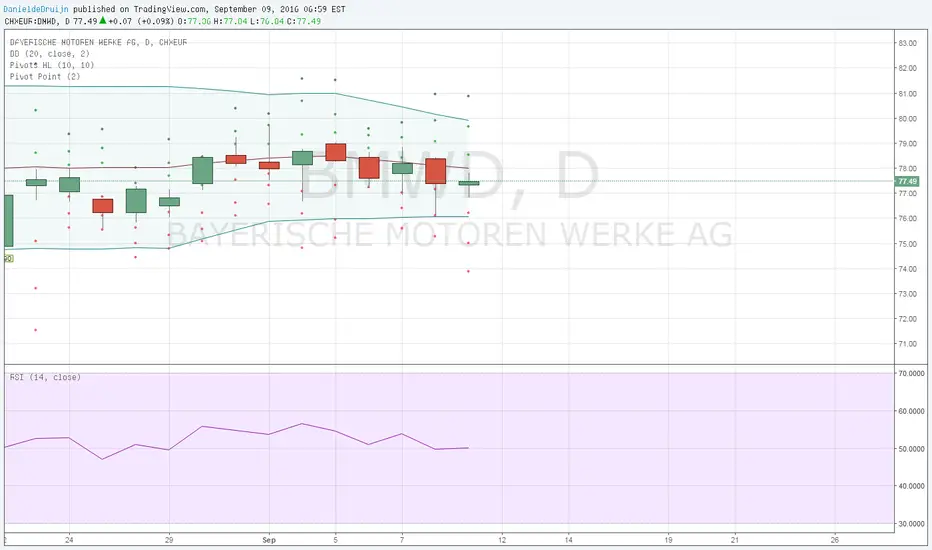Click the +0.07 (+0.09%) change value
This screenshot has height=550, width=932.
[x=141, y=21]
